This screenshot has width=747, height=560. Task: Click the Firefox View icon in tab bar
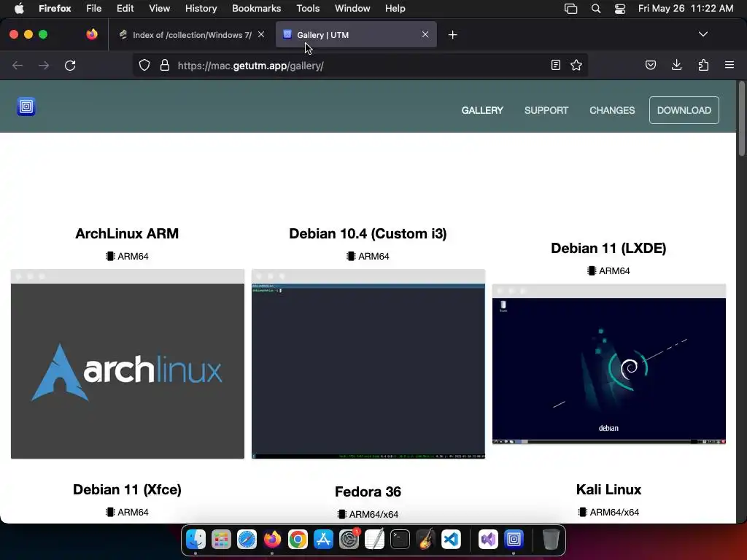(x=92, y=34)
